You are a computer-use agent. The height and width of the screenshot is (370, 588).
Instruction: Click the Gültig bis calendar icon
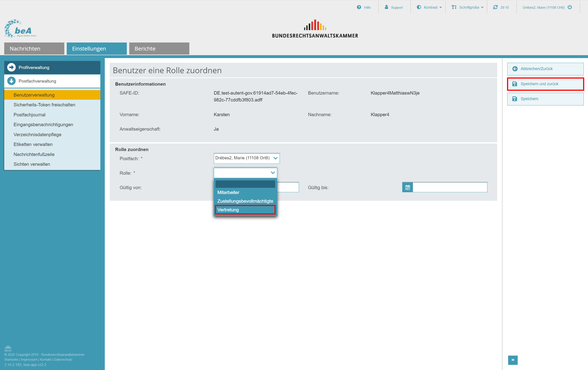pyautogui.click(x=407, y=187)
